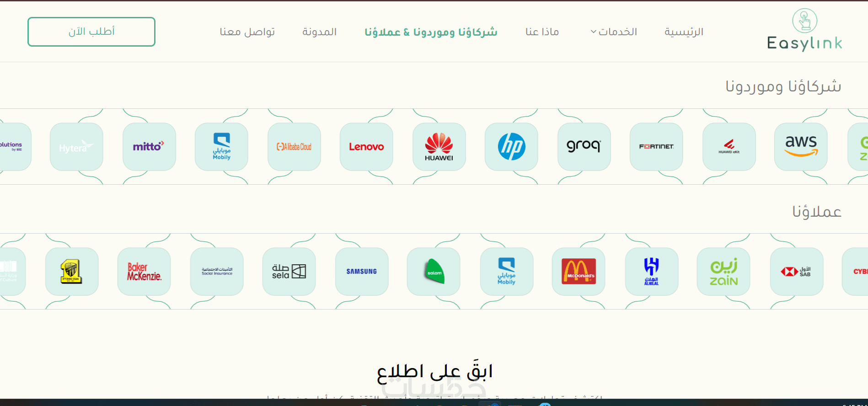The height and width of the screenshot is (406, 868).
Task: Expand the الخدمات services dropdown
Action: pyautogui.click(x=614, y=32)
